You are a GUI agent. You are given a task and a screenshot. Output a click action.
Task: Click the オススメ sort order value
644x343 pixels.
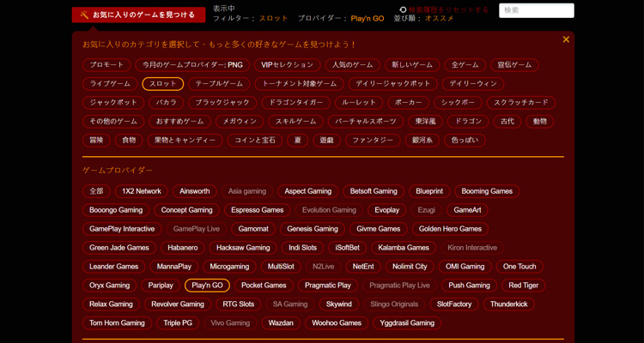(x=439, y=19)
